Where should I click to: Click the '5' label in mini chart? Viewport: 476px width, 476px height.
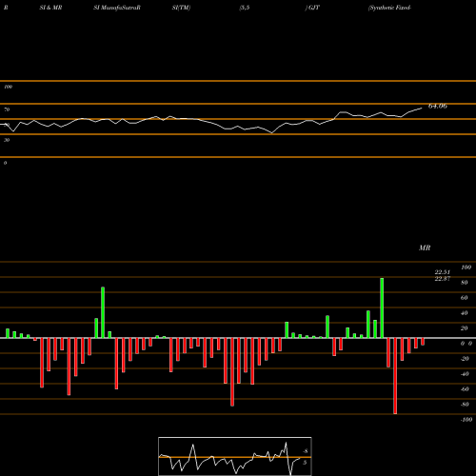(x=305, y=463)
